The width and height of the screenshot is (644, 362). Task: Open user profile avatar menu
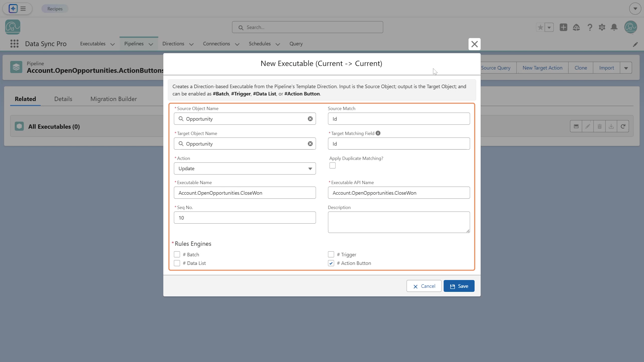(x=631, y=27)
